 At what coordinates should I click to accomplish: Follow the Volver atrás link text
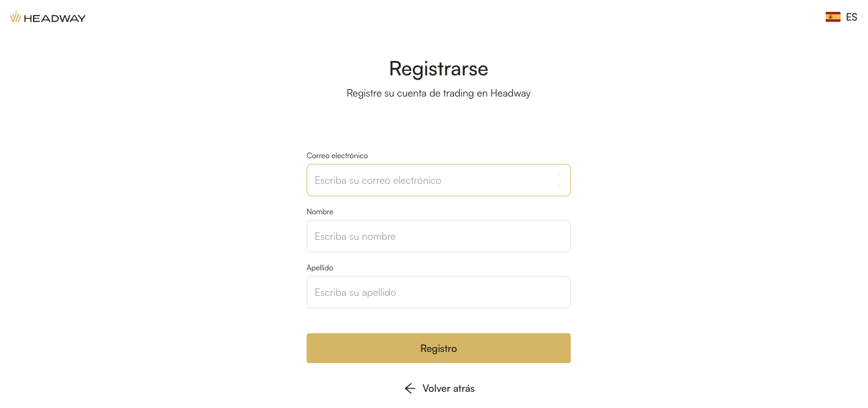[448, 389]
